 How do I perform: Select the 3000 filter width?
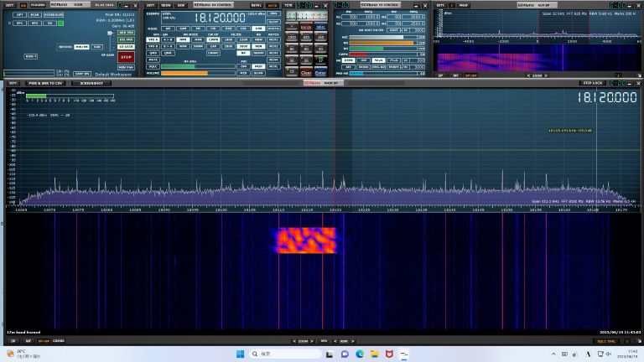click(x=243, y=46)
